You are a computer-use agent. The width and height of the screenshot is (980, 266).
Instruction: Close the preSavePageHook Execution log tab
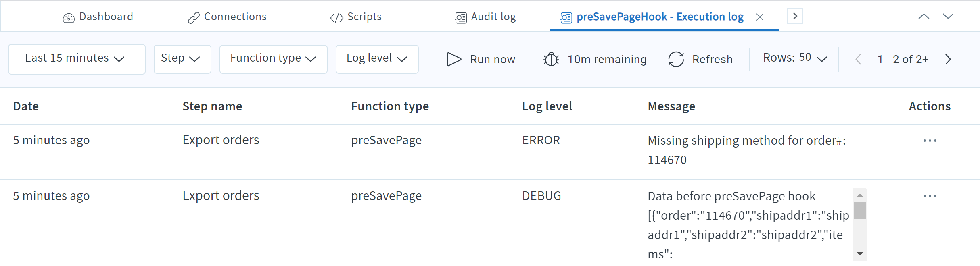pyautogui.click(x=760, y=17)
